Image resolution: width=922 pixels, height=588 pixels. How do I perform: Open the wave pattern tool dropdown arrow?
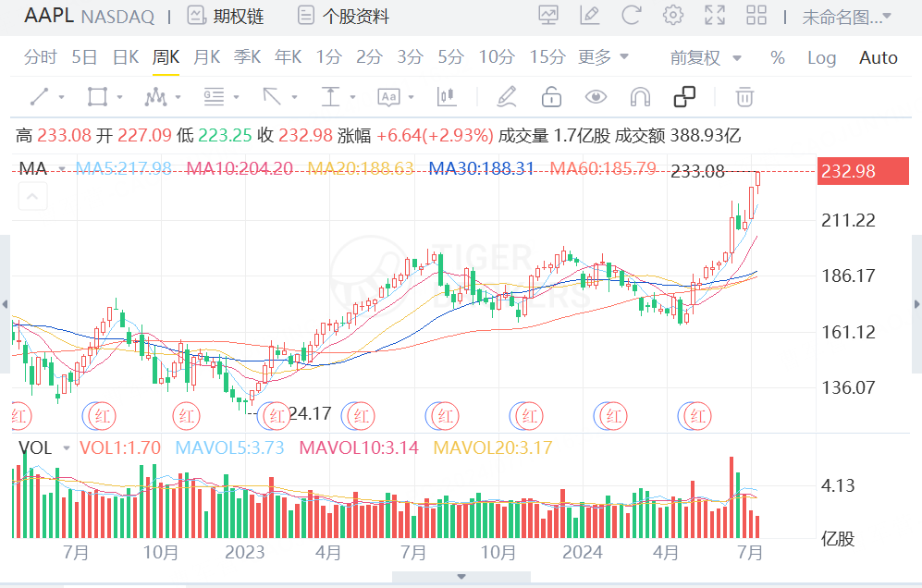[x=178, y=97]
